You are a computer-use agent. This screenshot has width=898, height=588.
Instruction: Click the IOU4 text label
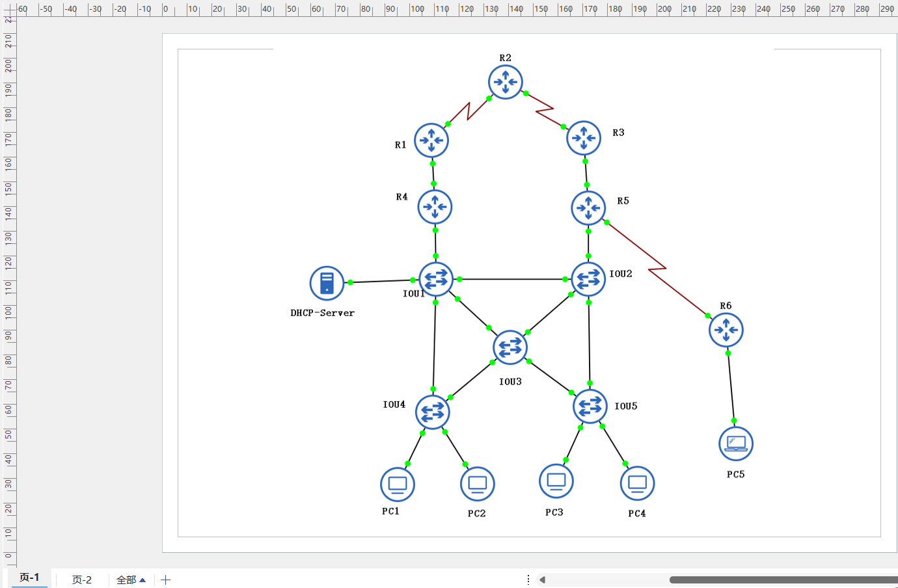pyautogui.click(x=394, y=405)
